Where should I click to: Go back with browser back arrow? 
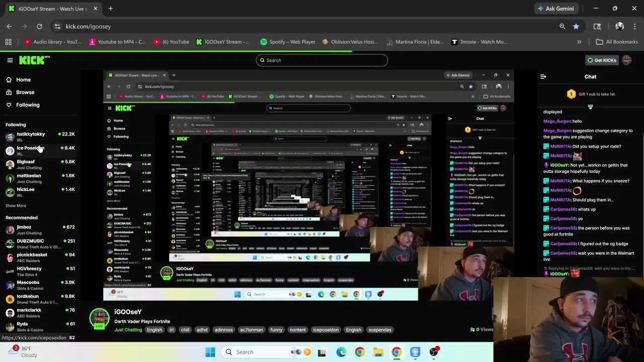[9, 26]
